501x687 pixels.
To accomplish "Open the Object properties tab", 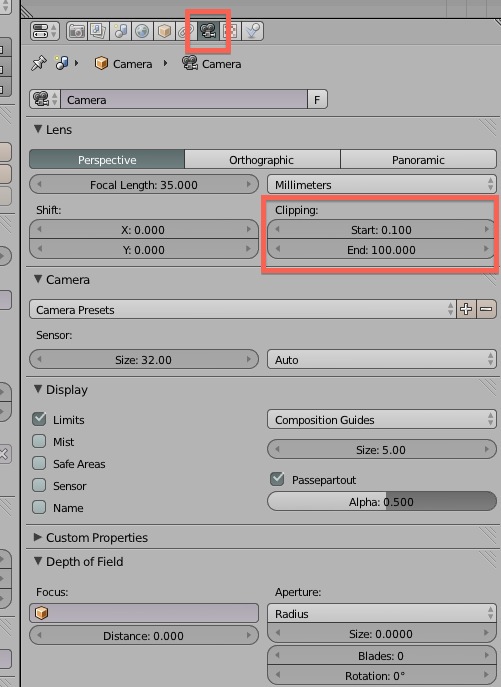I will [x=164, y=31].
